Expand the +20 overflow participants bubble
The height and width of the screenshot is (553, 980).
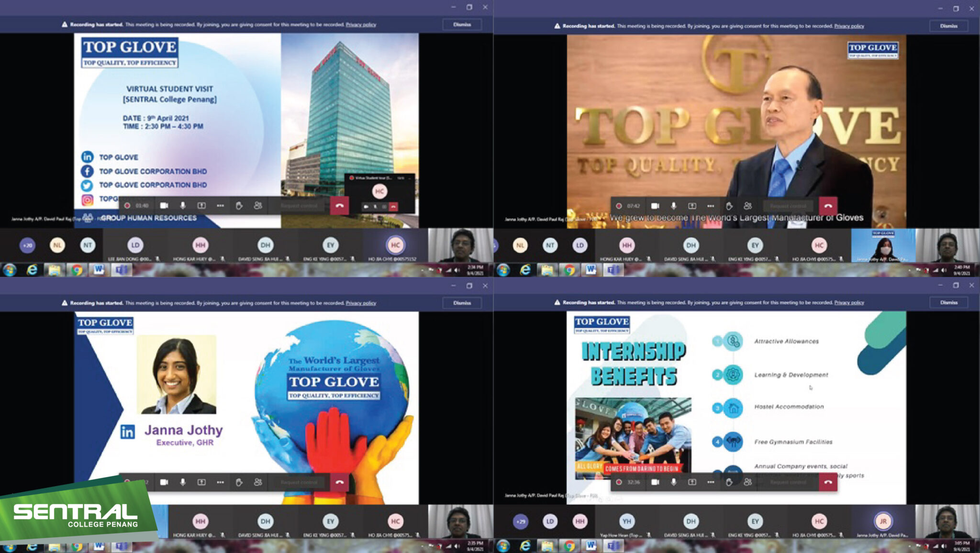tap(28, 245)
